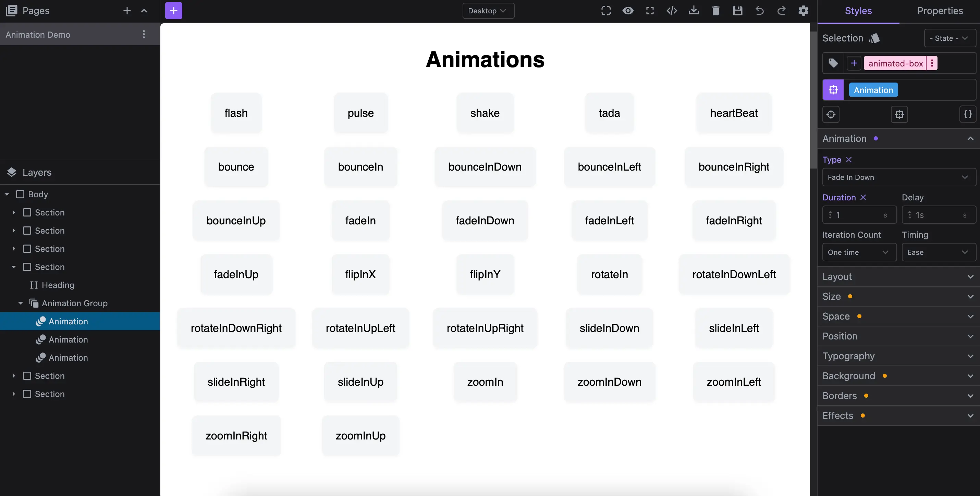The width and height of the screenshot is (980, 496).
Task: Toggle the checkbox next to Heading's parent Section
Action: pyautogui.click(x=27, y=266)
